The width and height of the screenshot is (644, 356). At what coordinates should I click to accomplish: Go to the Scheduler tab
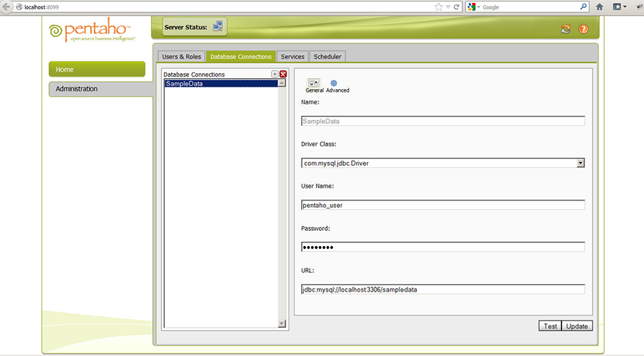327,56
